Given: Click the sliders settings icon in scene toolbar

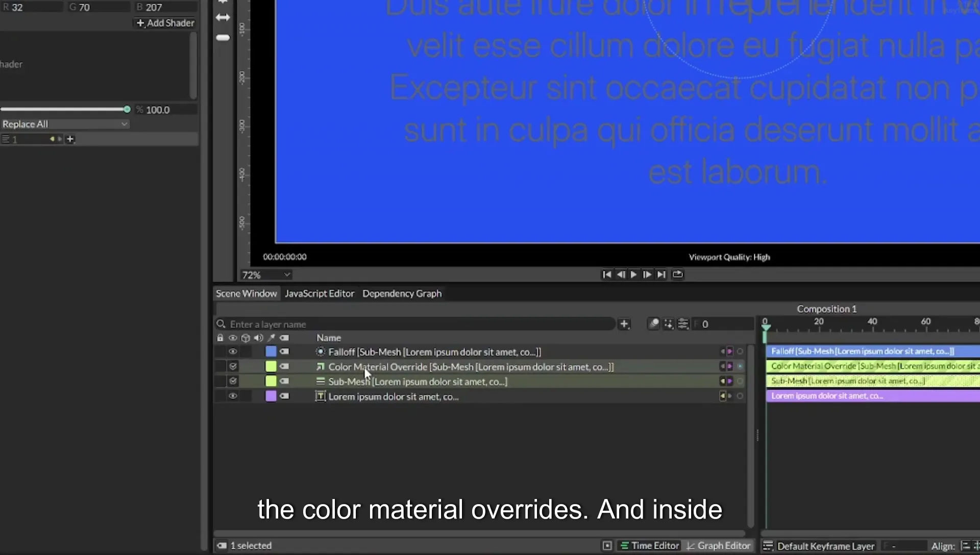Looking at the screenshot, I should pos(683,324).
